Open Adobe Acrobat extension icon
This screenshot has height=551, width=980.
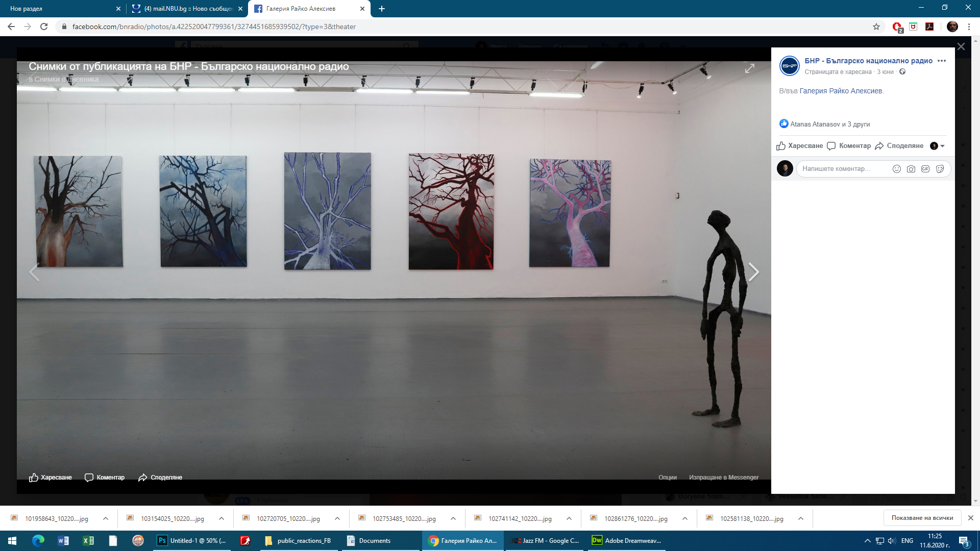pyautogui.click(x=929, y=27)
